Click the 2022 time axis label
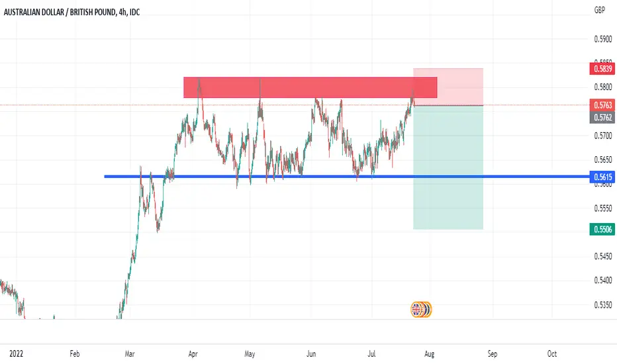The width and height of the screenshot is (617, 364). (x=16, y=354)
